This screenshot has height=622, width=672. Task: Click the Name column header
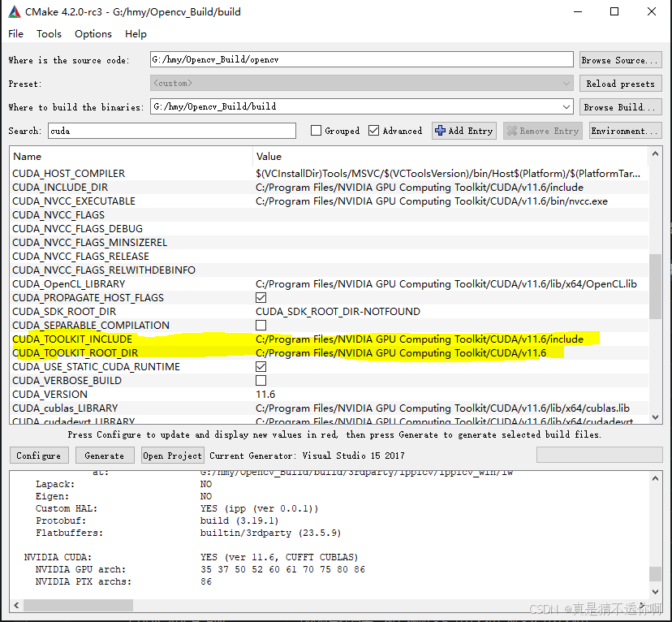(28, 157)
